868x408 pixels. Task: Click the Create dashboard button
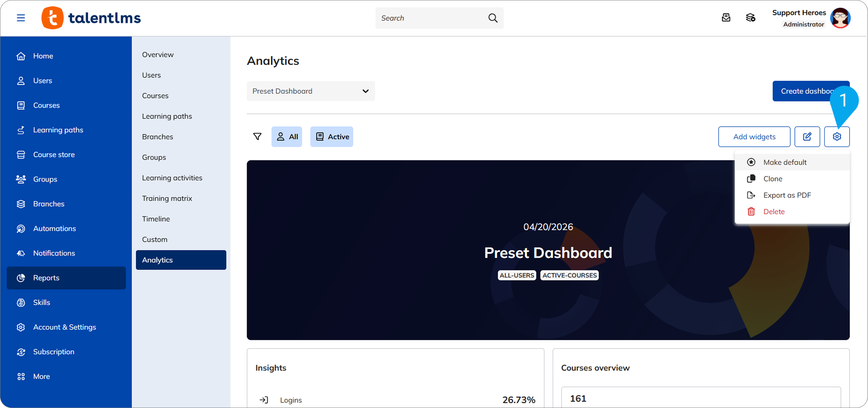pyautogui.click(x=811, y=91)
